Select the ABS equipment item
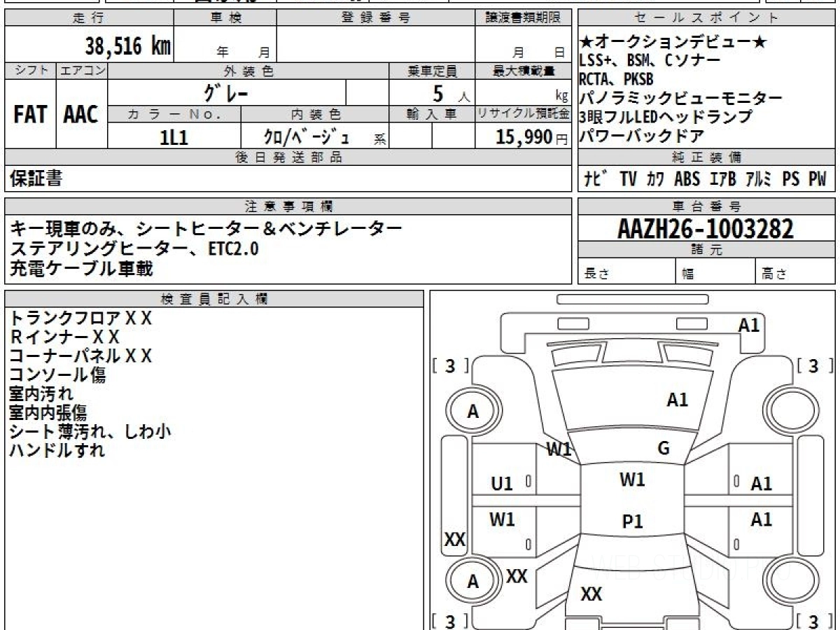Viewport: 840px width, 630px height. (x=687, y=179)
